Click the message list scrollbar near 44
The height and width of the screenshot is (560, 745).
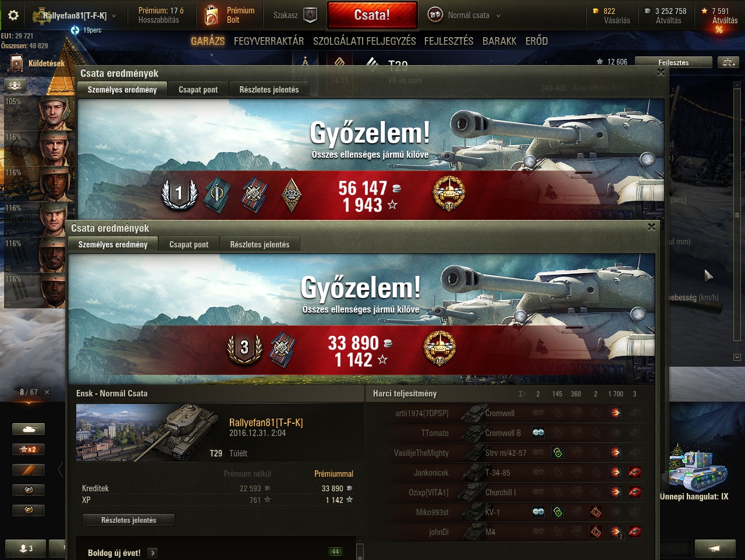click(360, 548)
